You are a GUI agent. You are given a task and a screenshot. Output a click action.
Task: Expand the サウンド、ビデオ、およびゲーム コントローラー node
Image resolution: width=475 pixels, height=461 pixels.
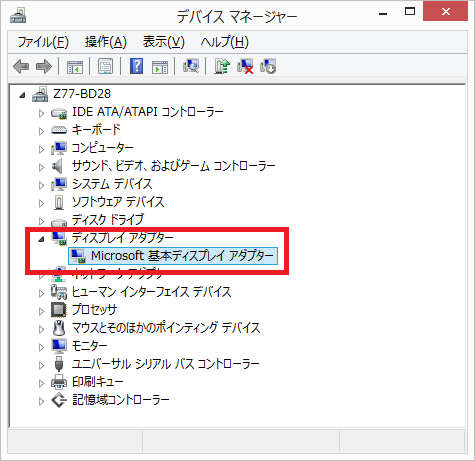pos(41,167)
